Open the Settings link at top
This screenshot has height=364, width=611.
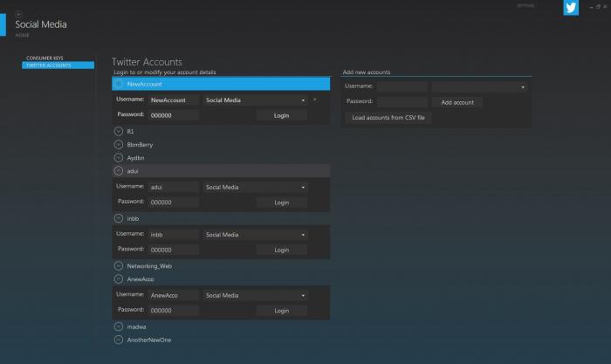click(x=525, y=6)
